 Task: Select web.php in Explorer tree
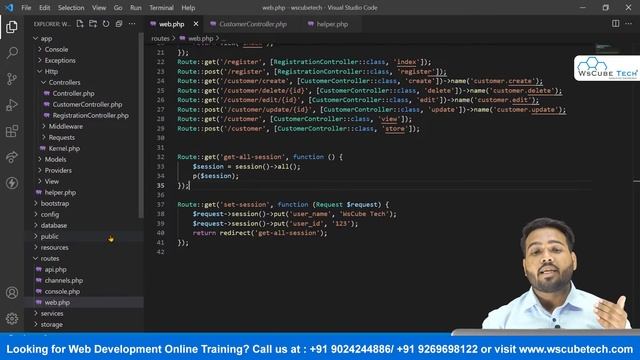point(57,303)
